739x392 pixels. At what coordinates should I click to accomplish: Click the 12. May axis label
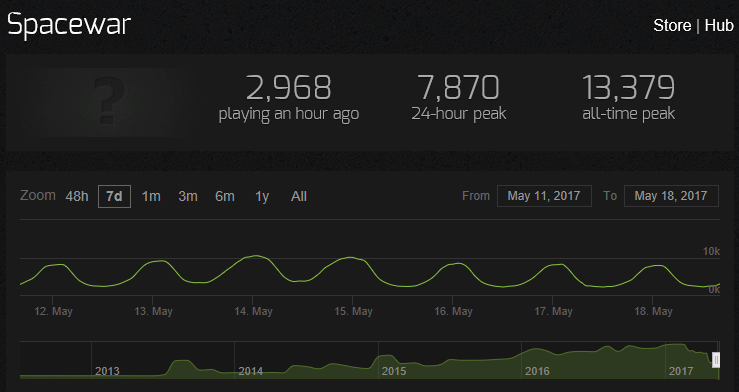[x=53, y=311]
